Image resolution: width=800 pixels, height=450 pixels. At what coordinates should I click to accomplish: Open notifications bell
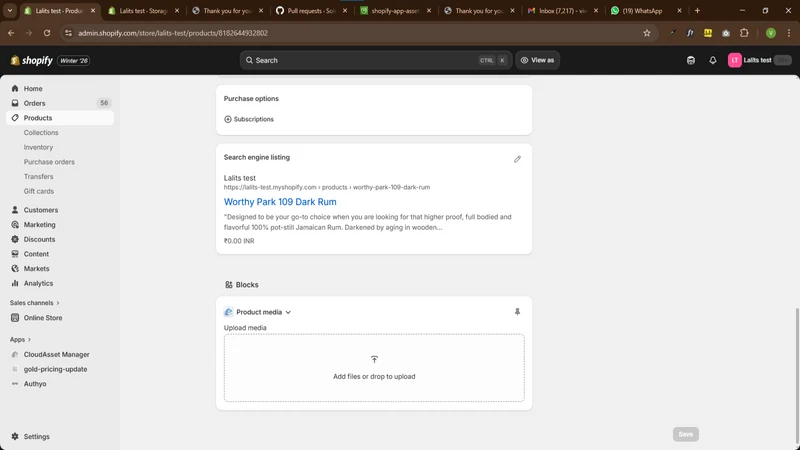click(x=713, y=60)
